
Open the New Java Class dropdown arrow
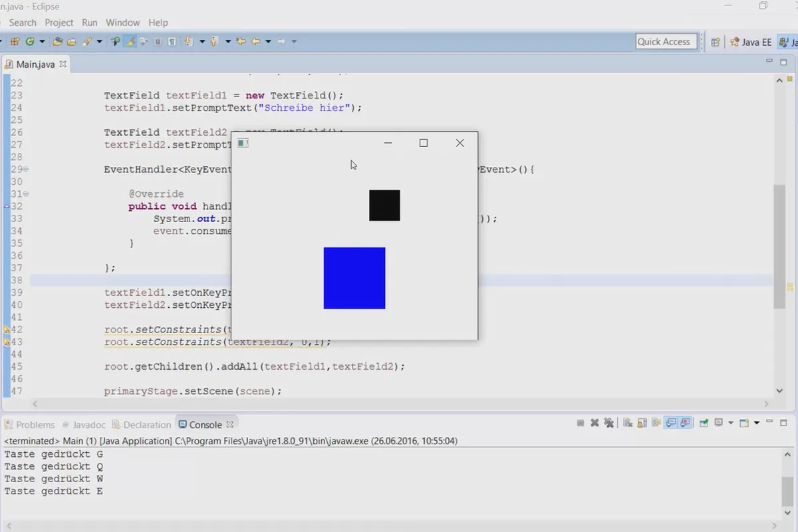[42, 41]
